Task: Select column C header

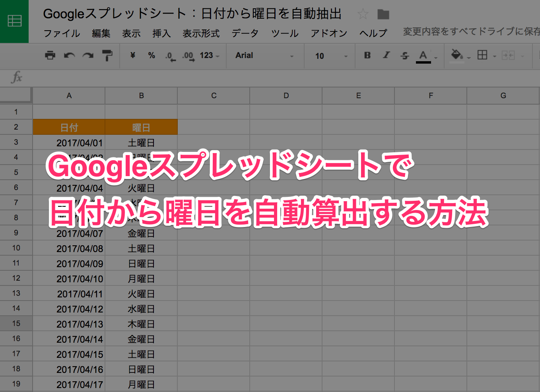Action: (x=214, y=96)
